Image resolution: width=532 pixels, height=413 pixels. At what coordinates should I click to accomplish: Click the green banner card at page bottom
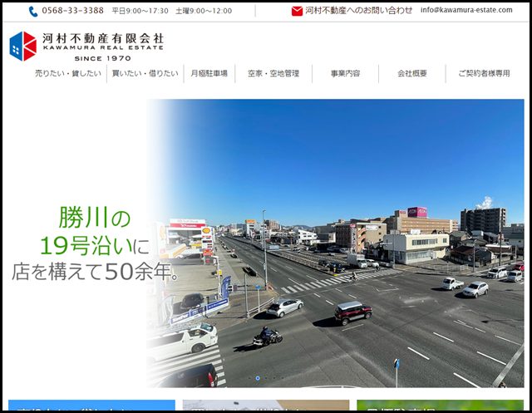tap(440, 406)
